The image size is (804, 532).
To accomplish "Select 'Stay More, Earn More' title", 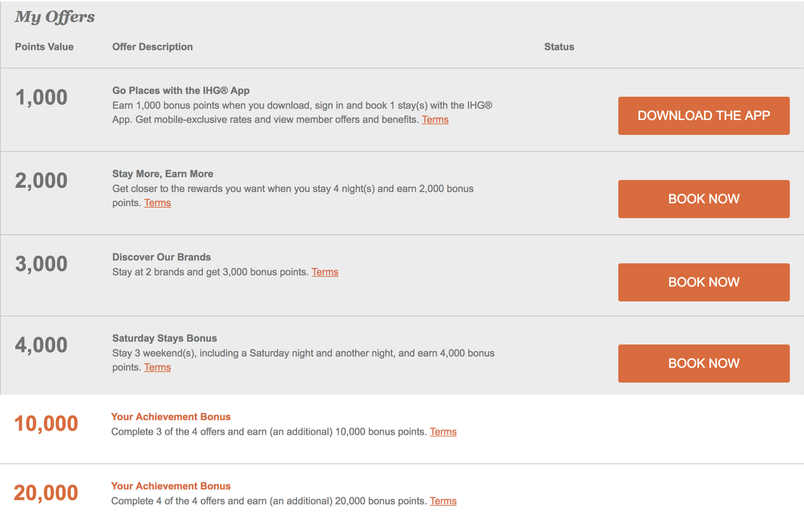I will point(163,174).
